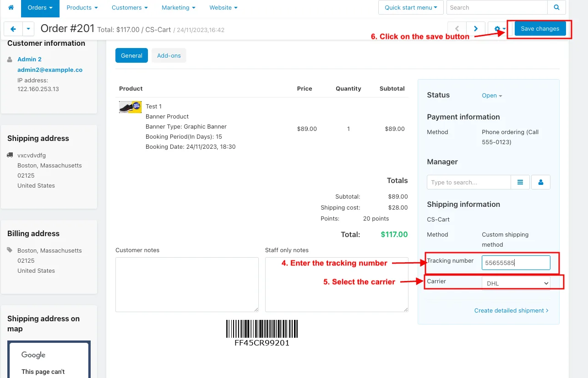Image resolution: width=588 pixels, height=378 pixels.
Task: Click the Phone ordering payment method text
Action: pos(510,137)
